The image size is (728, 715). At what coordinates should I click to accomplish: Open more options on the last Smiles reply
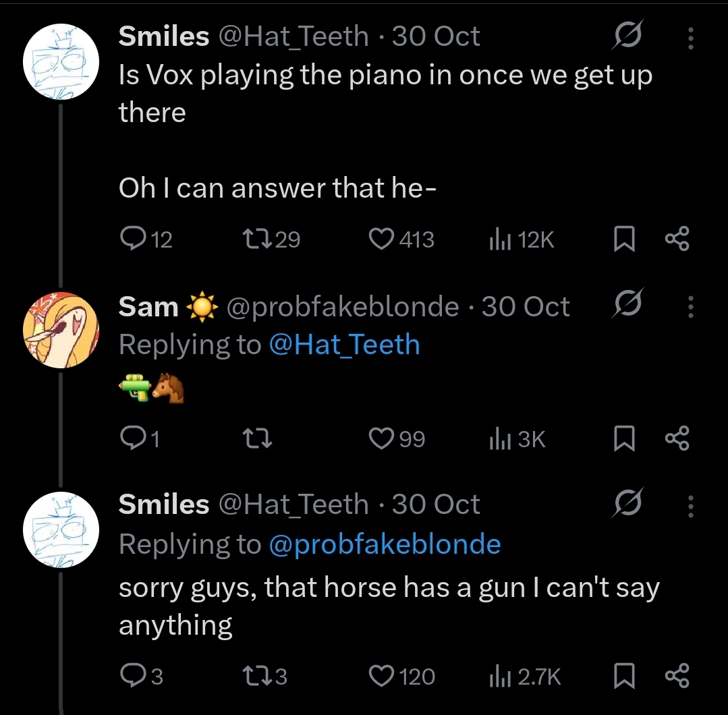[x=690, y=505]
